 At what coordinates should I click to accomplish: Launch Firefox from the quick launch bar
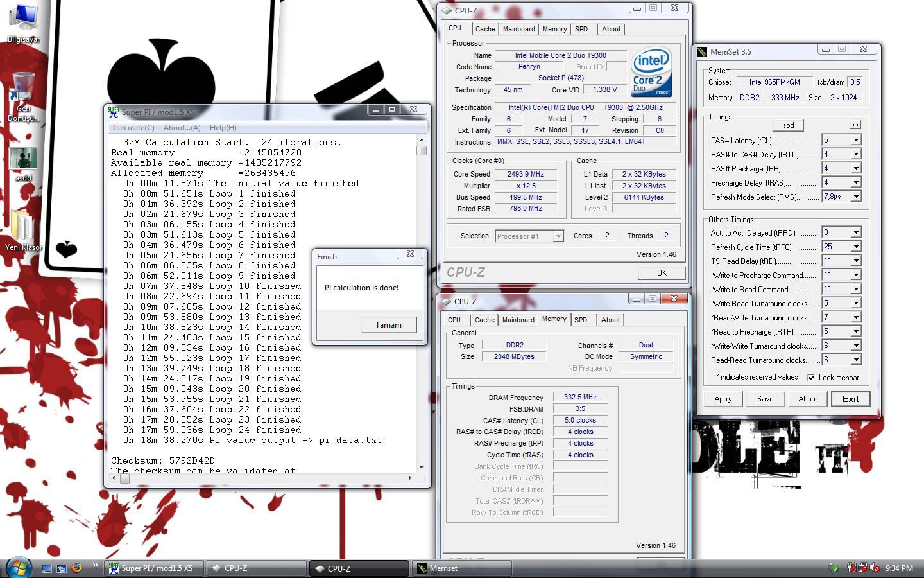click(x=76, y=568)
